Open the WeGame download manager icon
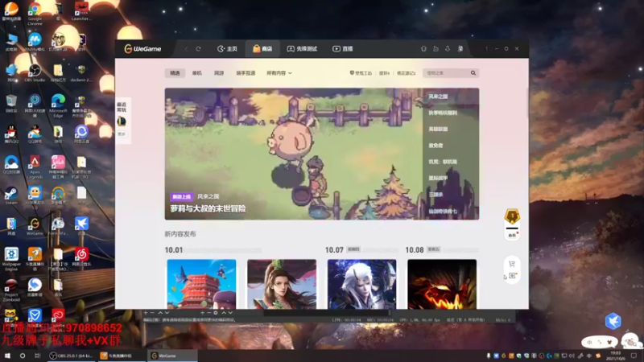The height and width of the screenshot is (362, 644). (448, 49)
